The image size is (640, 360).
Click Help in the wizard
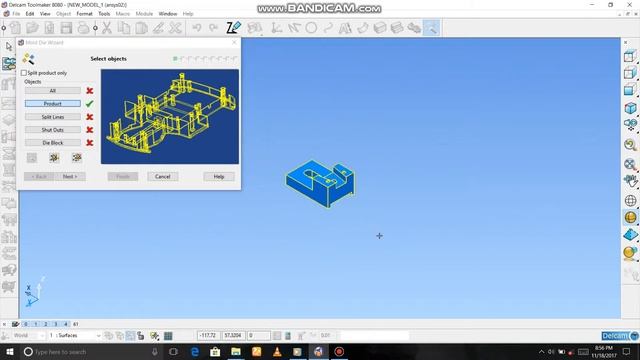point(219,176)
